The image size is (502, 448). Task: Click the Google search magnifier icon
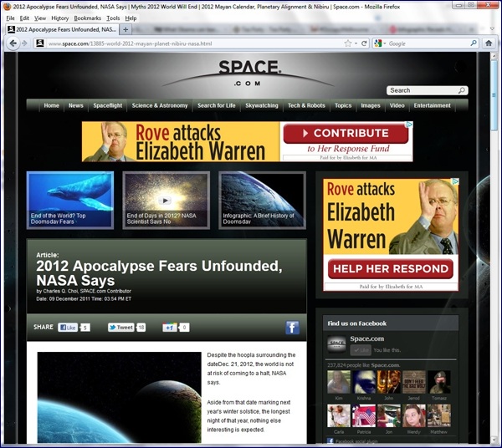[474, 43]
